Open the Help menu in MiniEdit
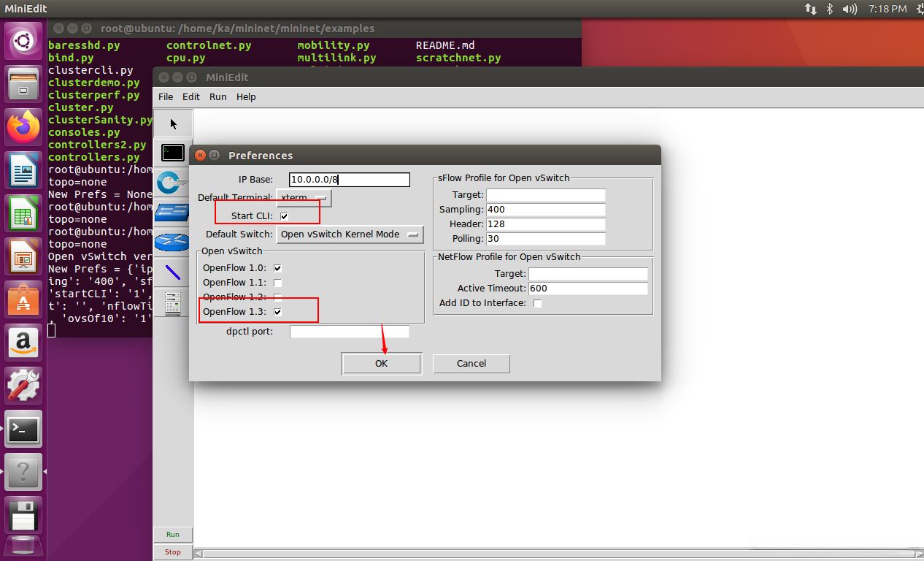 pyautogui.click(x=246, y=96)
